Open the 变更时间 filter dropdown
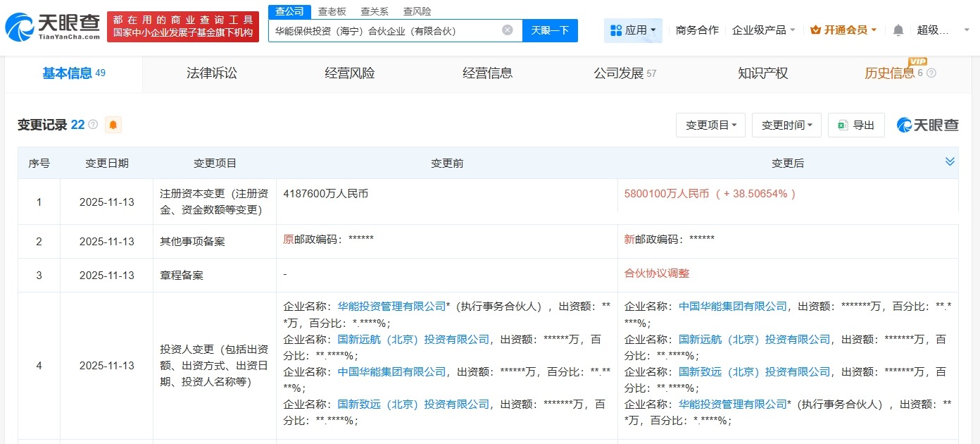 [x=786, y=125]
